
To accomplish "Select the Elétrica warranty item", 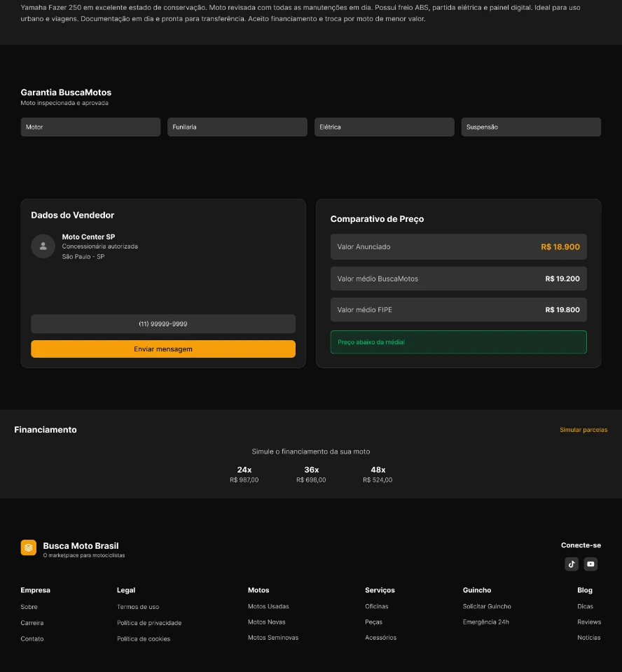I will (x=385, y=127).
